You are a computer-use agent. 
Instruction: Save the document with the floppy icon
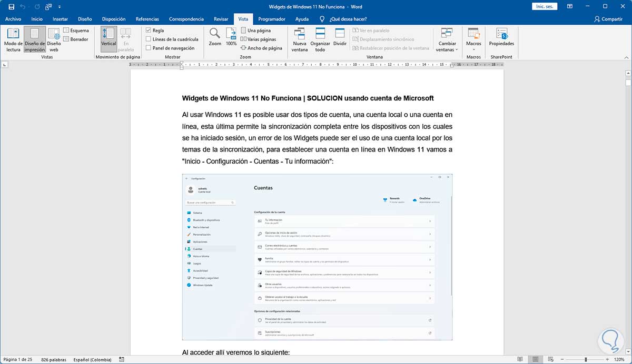pos(11,7)
